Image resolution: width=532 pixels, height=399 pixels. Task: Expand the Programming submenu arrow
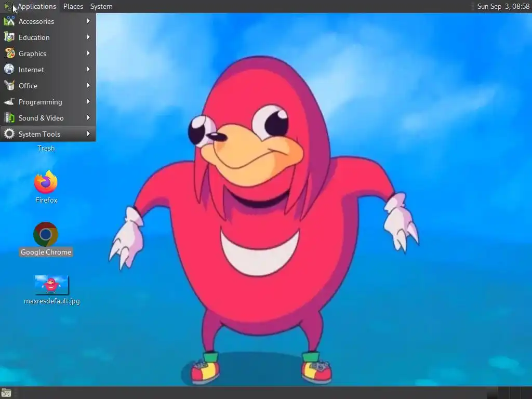click(x=88, y=101)
